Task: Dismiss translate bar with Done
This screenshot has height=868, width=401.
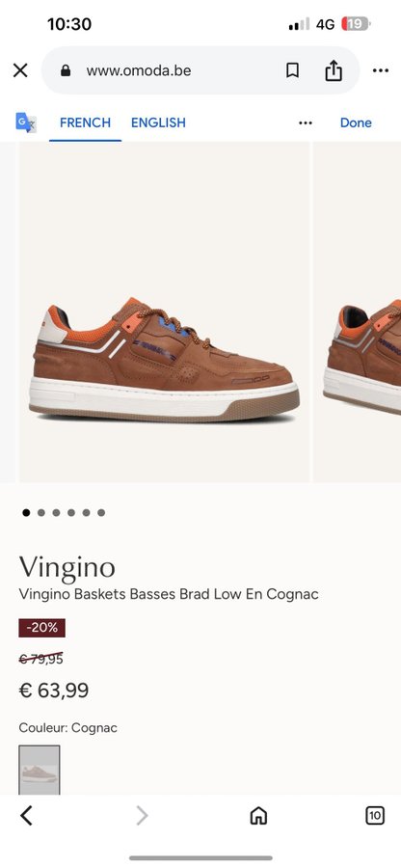Action: 356,122
